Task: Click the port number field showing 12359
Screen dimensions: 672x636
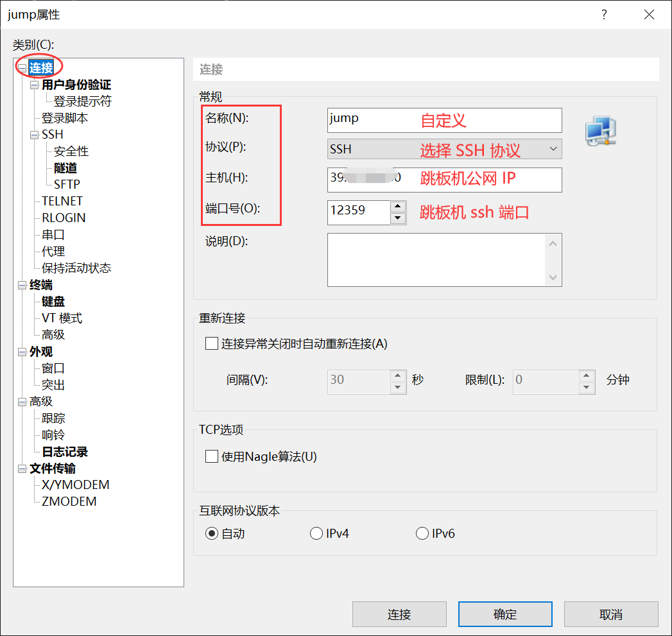Action: [359, 212]
